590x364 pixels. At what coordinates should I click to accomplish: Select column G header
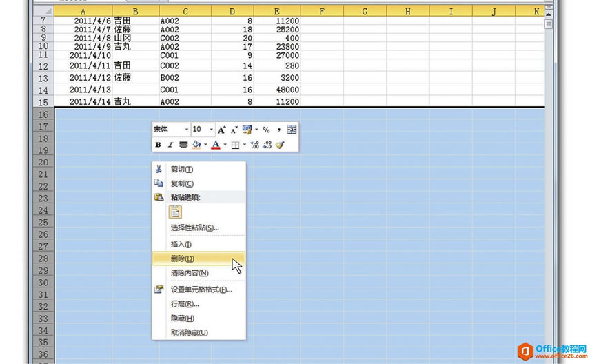point(365,11)
